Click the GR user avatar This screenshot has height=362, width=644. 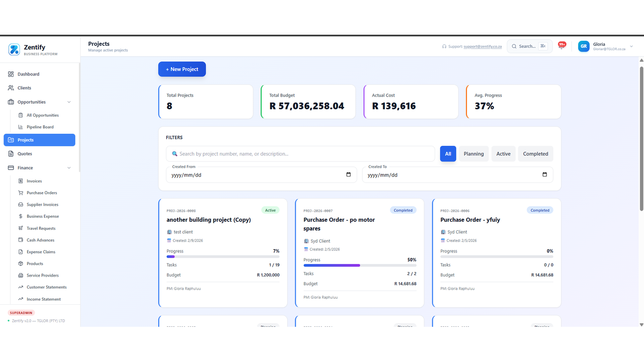pyautogui.click(x=584, y=46)
